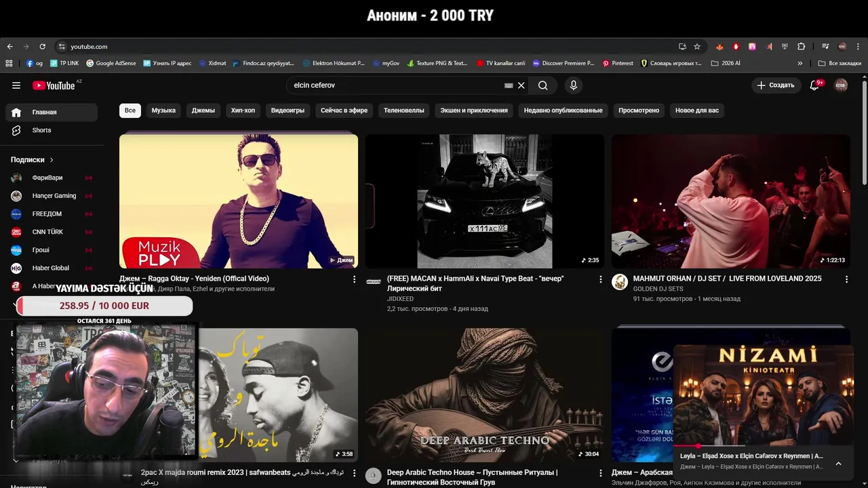Open the MAHMUT ORHAN DJ set thumbnail
Image resolution: width=868 pixels, height=488 pixels.
[x=730, y=201]
